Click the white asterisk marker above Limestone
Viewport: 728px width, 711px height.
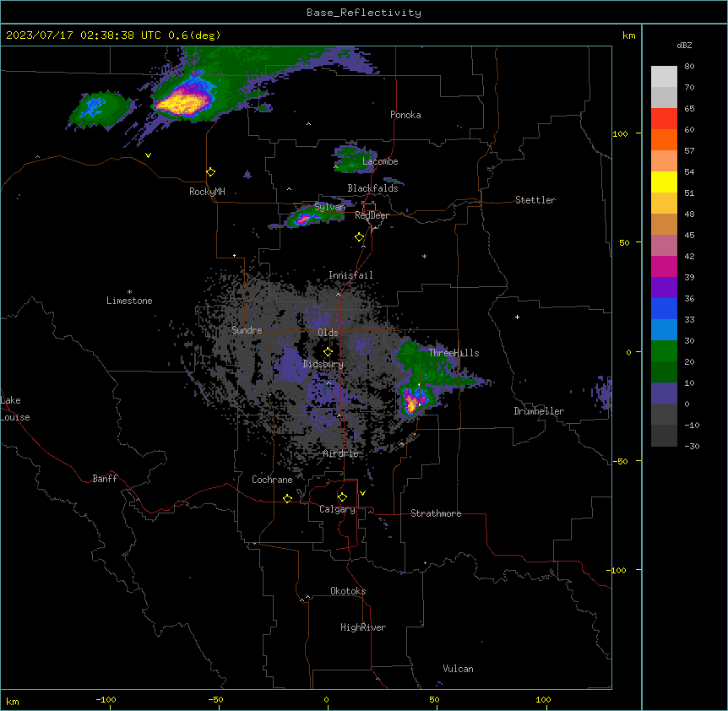(x=129, y=291)
